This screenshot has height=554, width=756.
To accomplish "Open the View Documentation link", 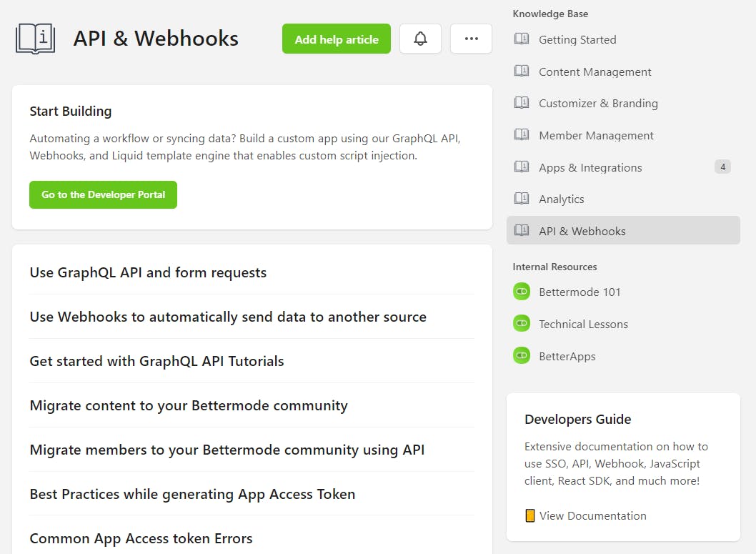I will click(x=592, y=515).
